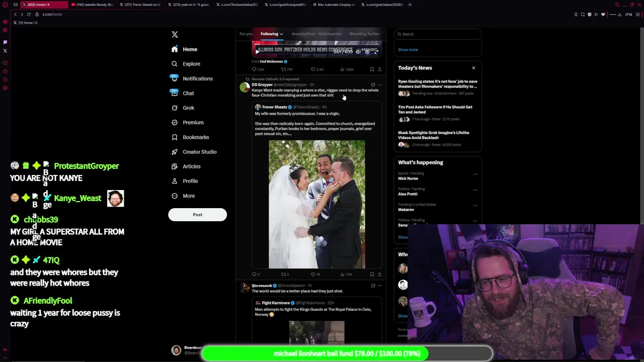Open Notifications in the sidebar

pos(192,78)
